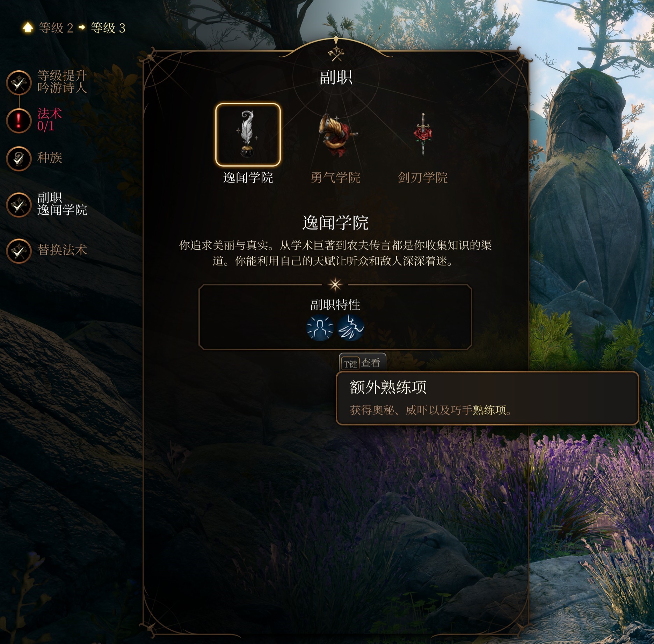This screenshot has width=654, height=644.
Task: Click the 逸闻学院 description heading
Action: click(x=335, y=223)
